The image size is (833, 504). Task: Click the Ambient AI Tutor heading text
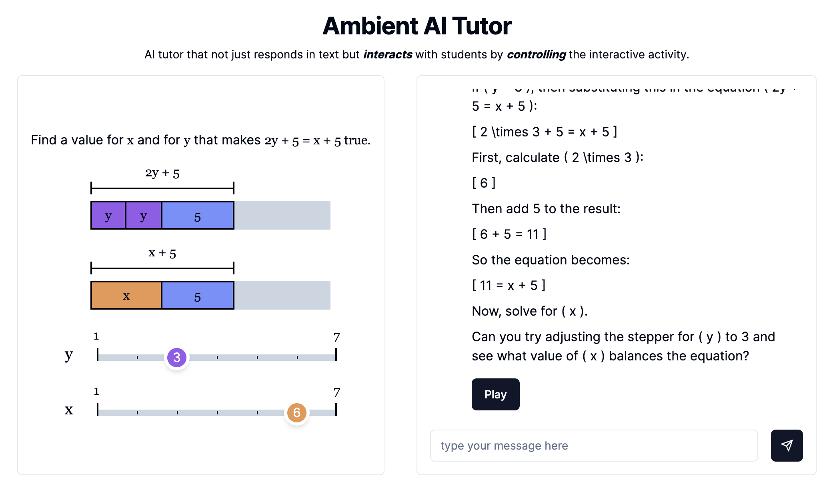pos(416,24)
